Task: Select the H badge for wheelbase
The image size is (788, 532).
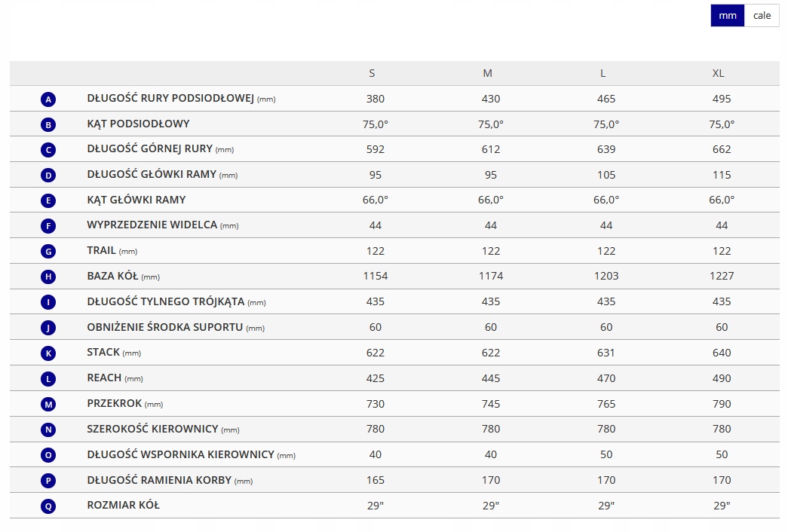Action: point(48,277)
